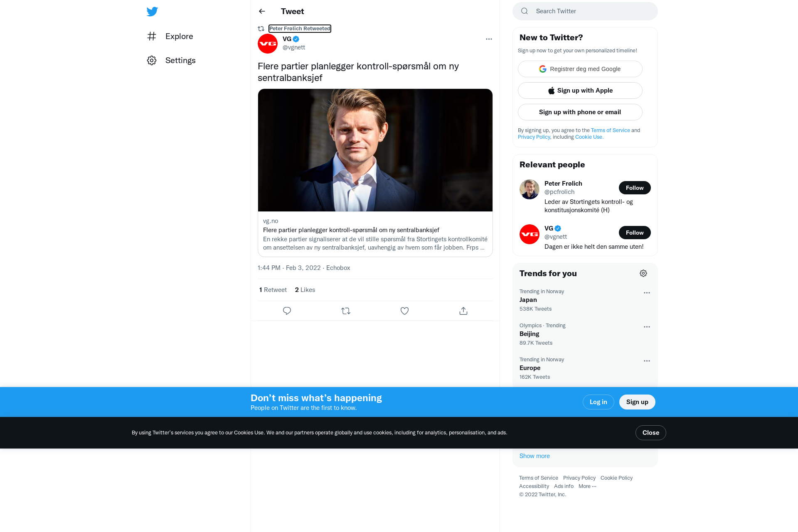Image resolution: width=798 pixels, height=532 pixels.
Task: Open more options for Japan trend
Action: (647, 293)
